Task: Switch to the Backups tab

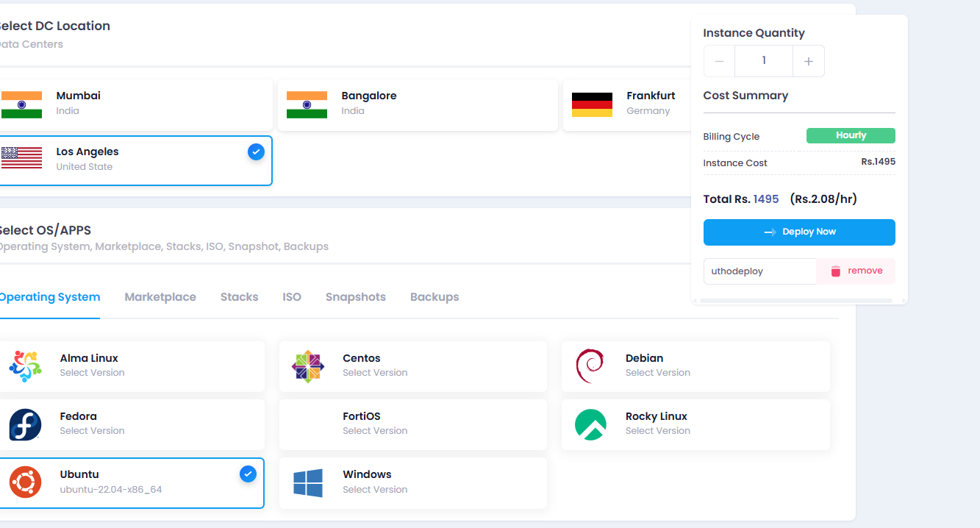Action: [x=434, y=297]
